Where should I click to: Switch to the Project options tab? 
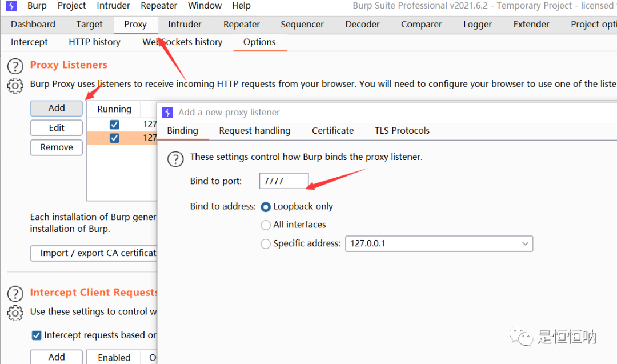point(592,25)
